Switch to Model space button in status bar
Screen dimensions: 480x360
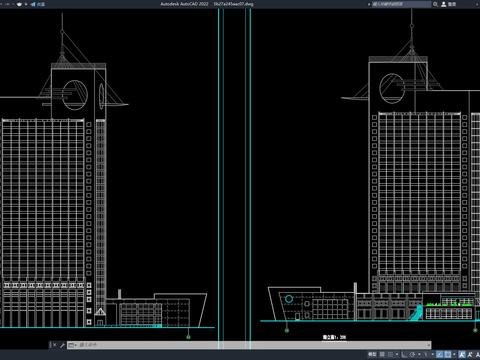coord(372,354)
